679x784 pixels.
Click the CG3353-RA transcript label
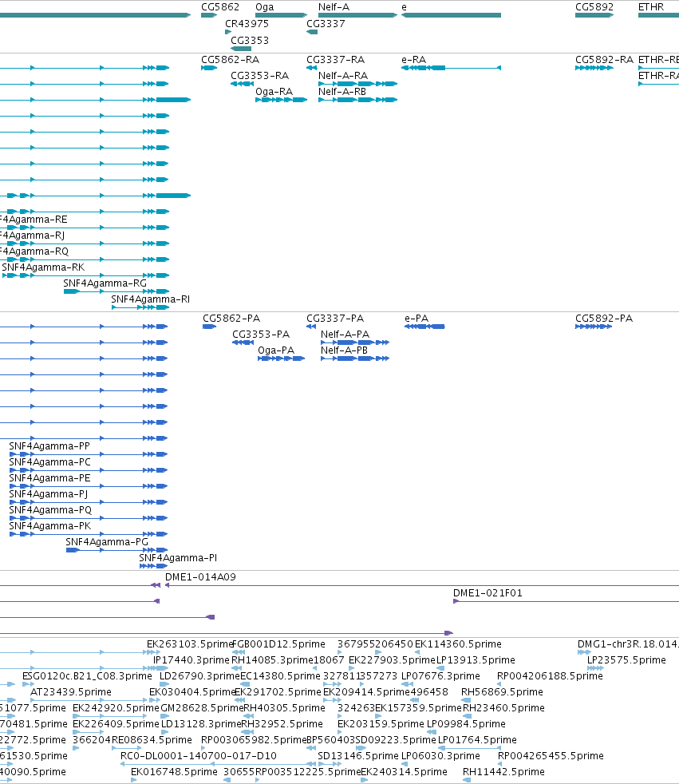[x=259, y=76]
